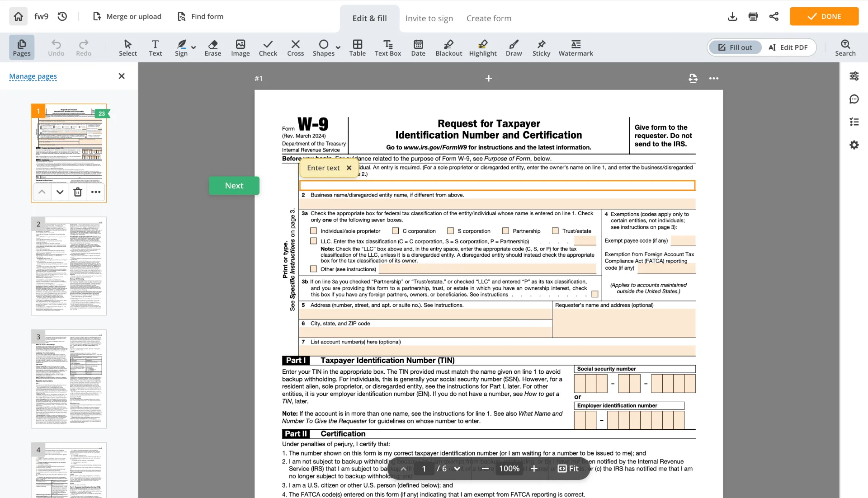Zoom out with minus button
The height and width of the screenshot is (498, 868).
(485, 469)
